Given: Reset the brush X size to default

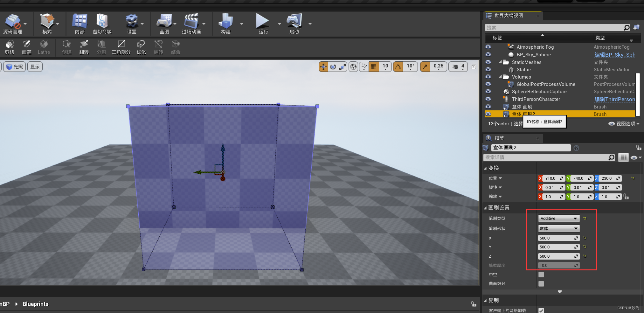Looking at the screenshot, I should (585, 238).
